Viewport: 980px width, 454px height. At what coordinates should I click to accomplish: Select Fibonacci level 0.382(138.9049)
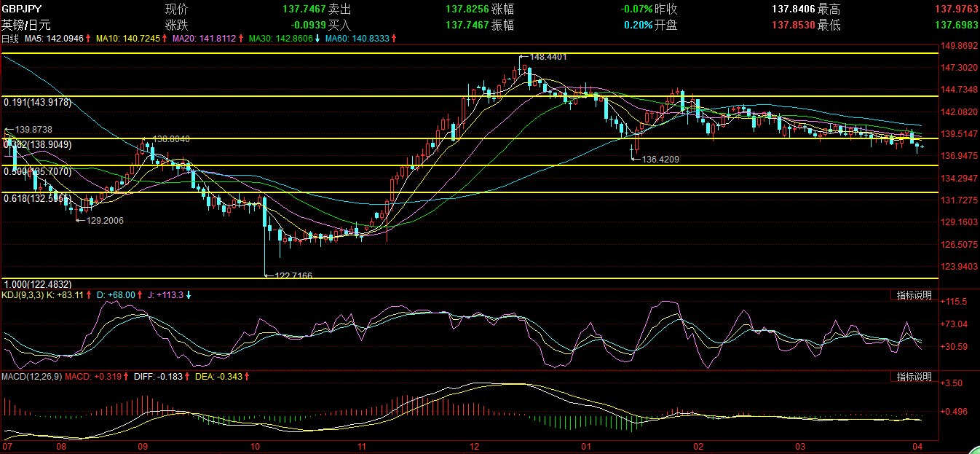point(37,145)
